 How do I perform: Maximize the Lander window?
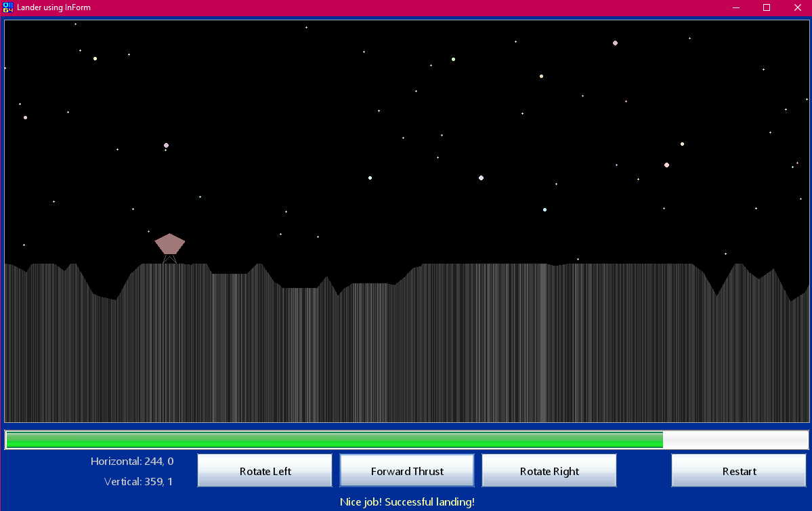tap(767, 7)
